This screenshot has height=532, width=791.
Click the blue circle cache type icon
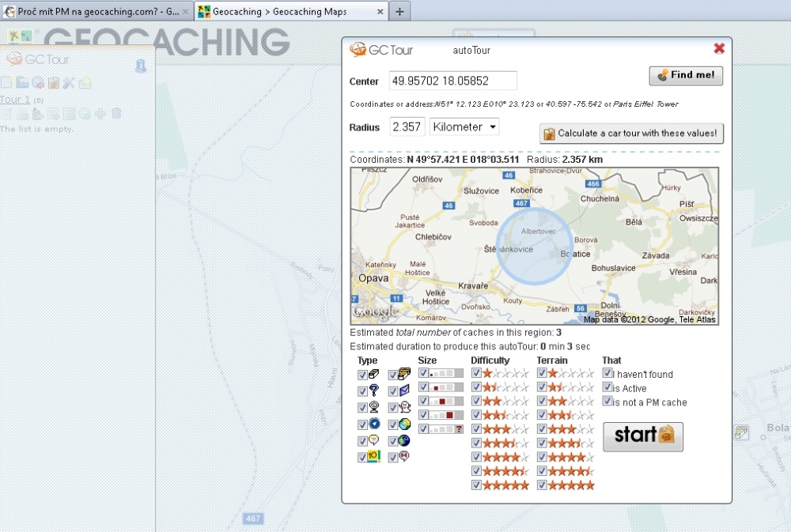[x=374, y=424]
